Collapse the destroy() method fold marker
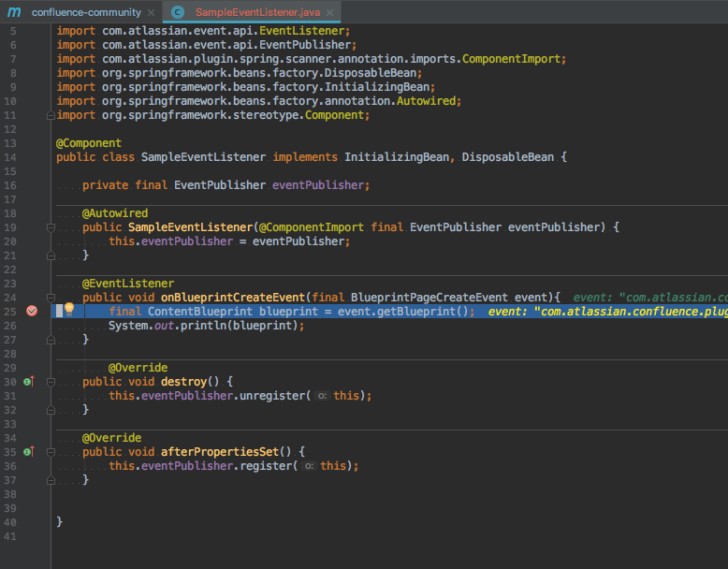 (51, 382)
